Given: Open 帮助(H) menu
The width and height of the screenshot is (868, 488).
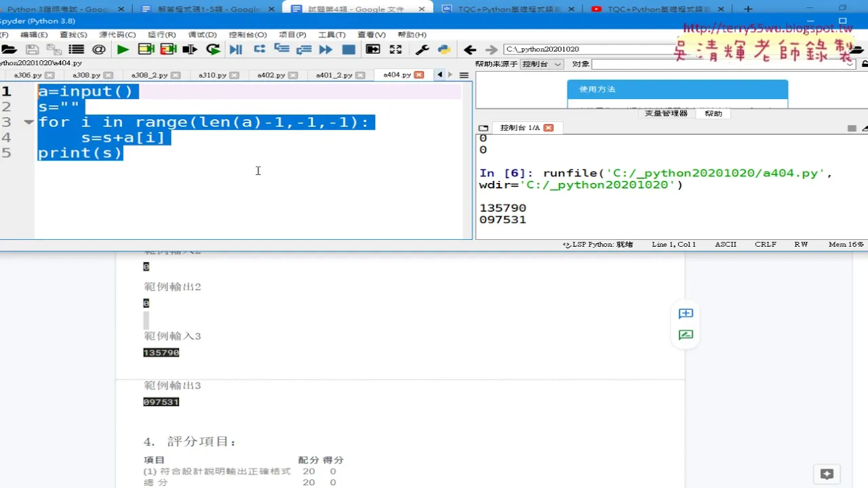Looking at the screenshot, I should click(412, 35).
